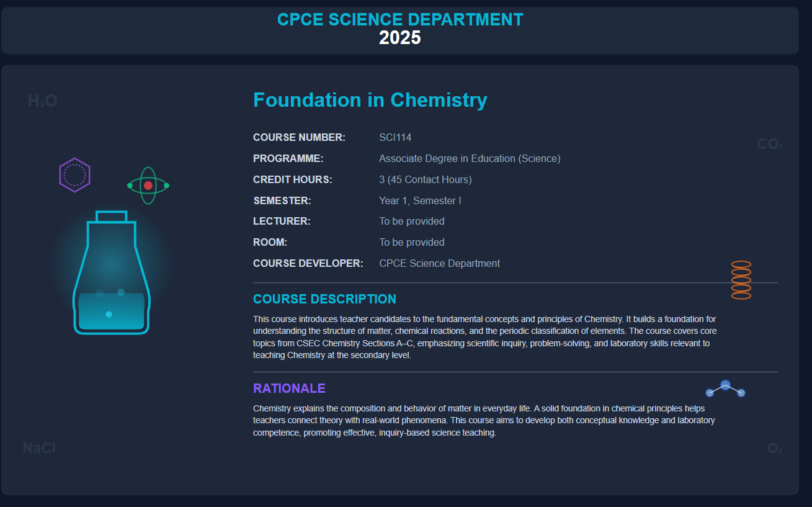Click the Year 1, Semester I value
812x507 pixels.
(x=420, y=200)
